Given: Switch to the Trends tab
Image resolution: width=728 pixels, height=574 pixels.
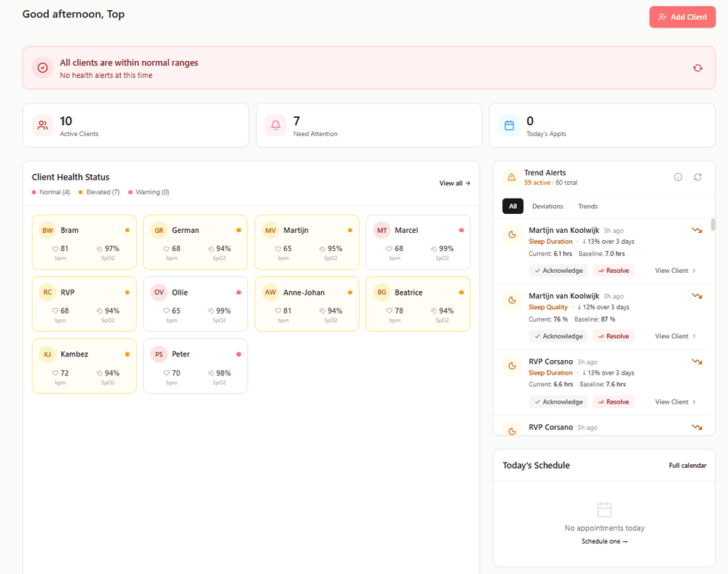Looking at the screenshot, I should pyautogui.click(x=587, y=206).
